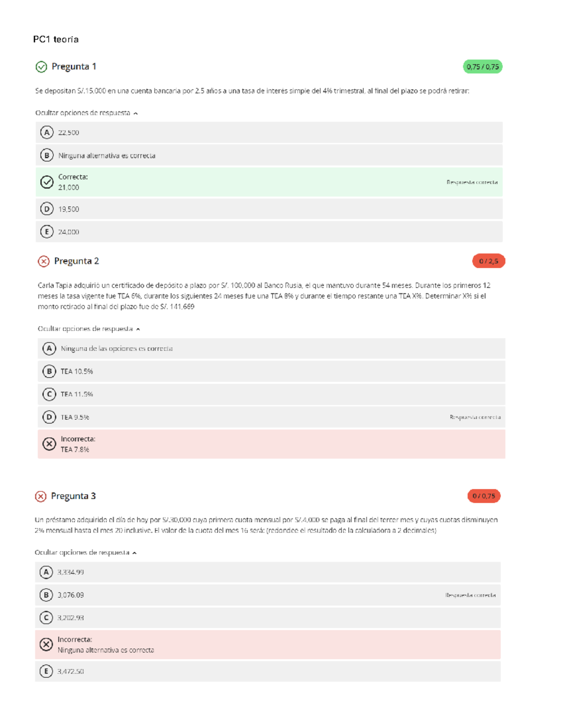Click the X icon on answer TEA 7.8%

(49, 444)
